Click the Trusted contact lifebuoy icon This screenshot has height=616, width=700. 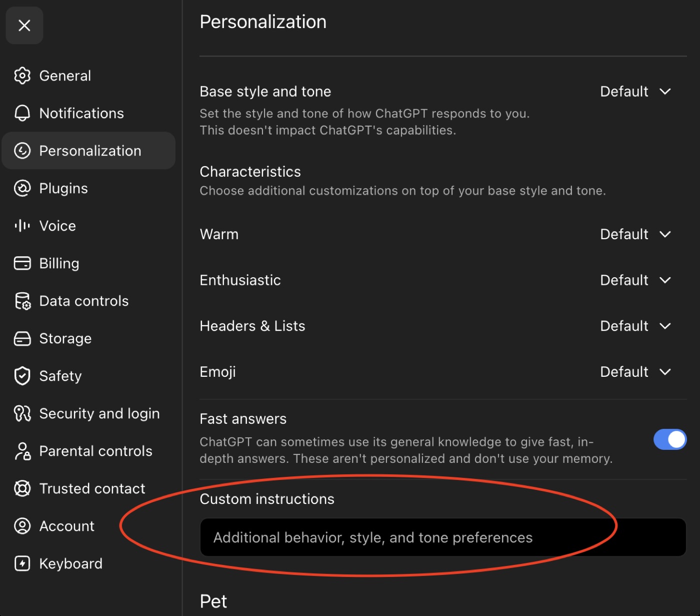pos(22,488)
